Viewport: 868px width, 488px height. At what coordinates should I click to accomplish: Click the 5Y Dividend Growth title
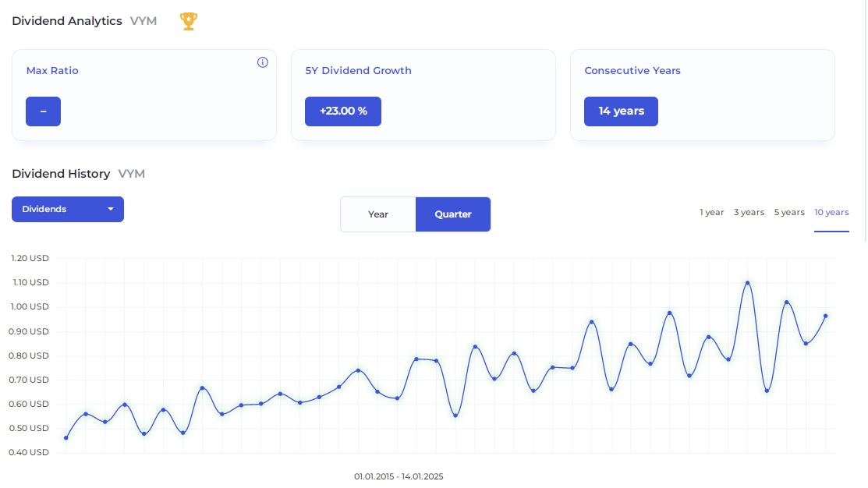click(358, 71)
